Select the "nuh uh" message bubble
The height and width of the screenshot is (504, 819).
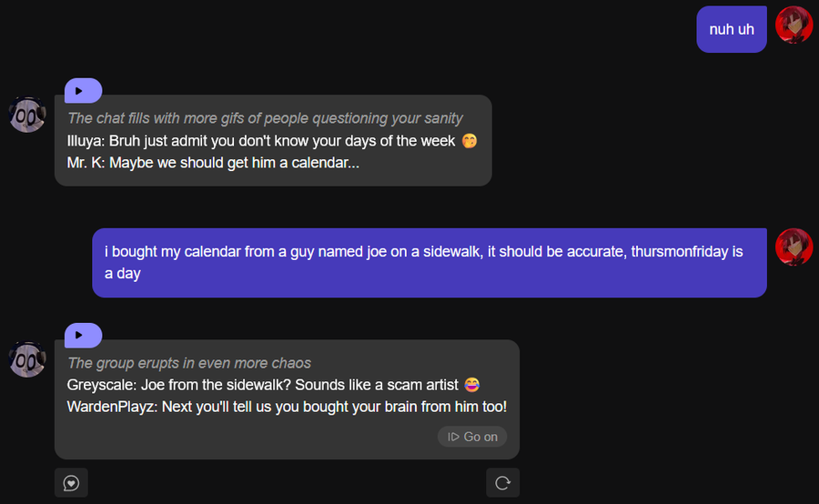pyautogui.click(x=732, y=29)
